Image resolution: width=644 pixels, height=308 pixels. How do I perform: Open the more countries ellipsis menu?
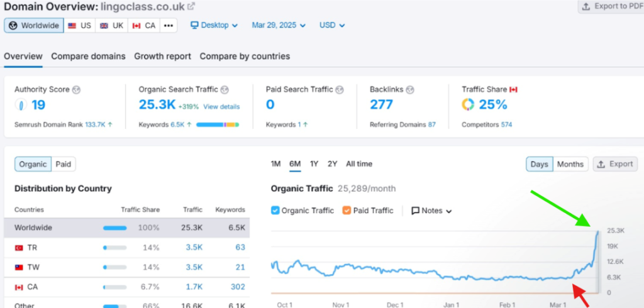[x=169, y=26]
